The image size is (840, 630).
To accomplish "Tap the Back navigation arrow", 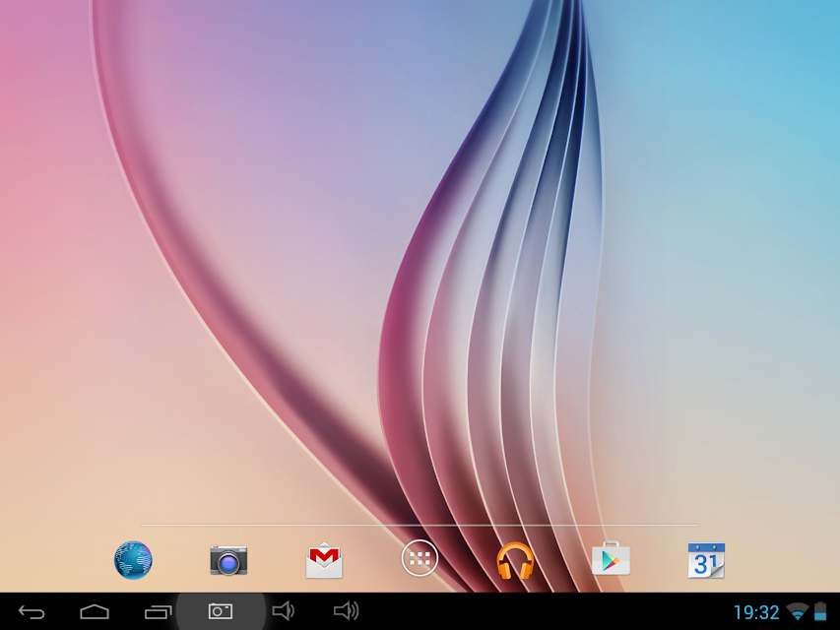I will click(32, 611).
